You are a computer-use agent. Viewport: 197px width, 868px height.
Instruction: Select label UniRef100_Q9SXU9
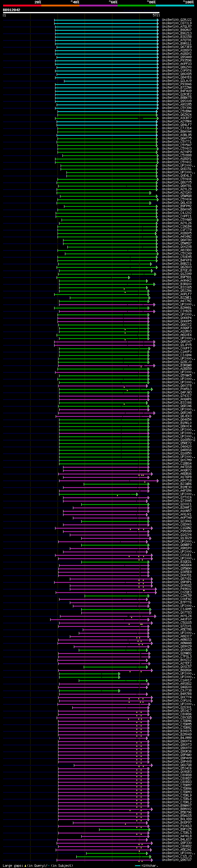coord(177,101)
